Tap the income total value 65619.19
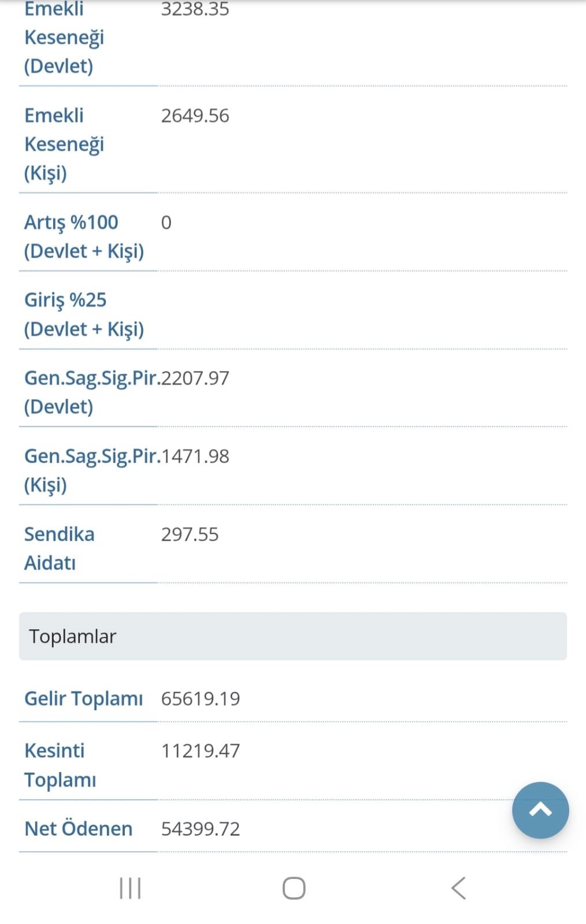 tap(200, 699)
